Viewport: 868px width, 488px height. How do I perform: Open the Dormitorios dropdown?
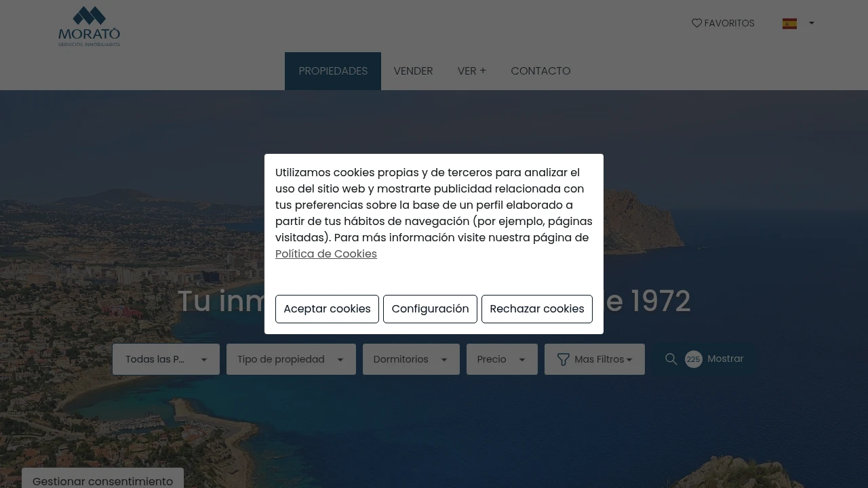coord(411,359)
